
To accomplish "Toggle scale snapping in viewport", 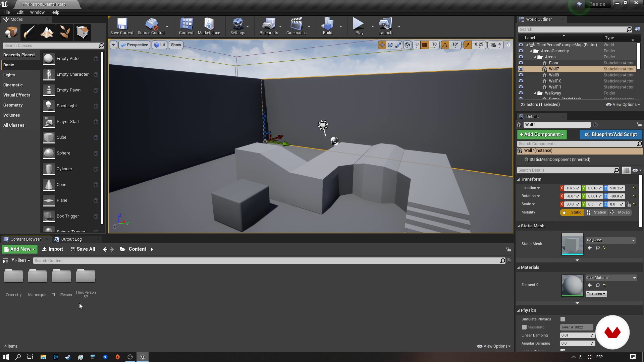I will [468, 45].
